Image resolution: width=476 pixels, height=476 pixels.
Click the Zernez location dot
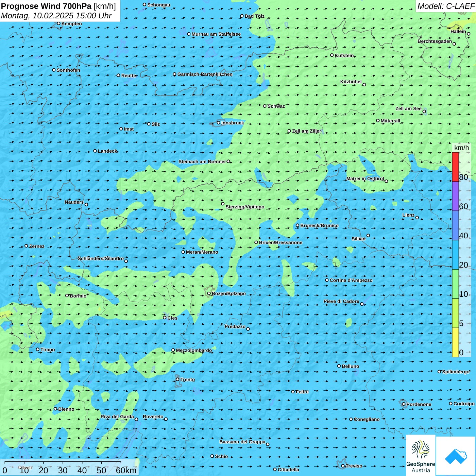(x=26, y=246)
